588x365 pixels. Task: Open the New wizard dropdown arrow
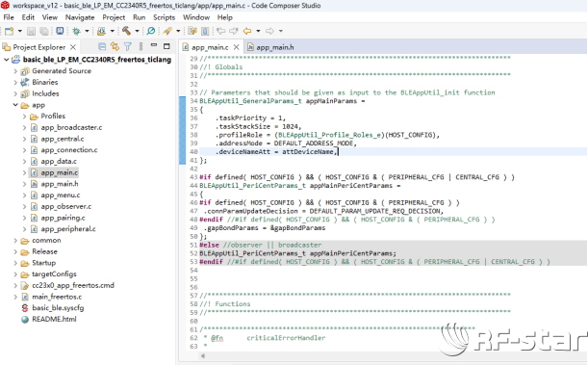click(x=20, y=31)
